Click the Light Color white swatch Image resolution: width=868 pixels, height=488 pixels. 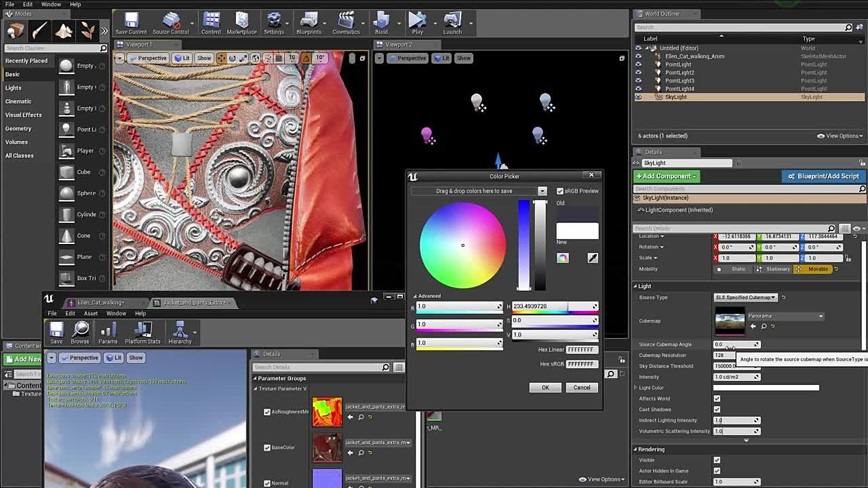pos(766,388)
